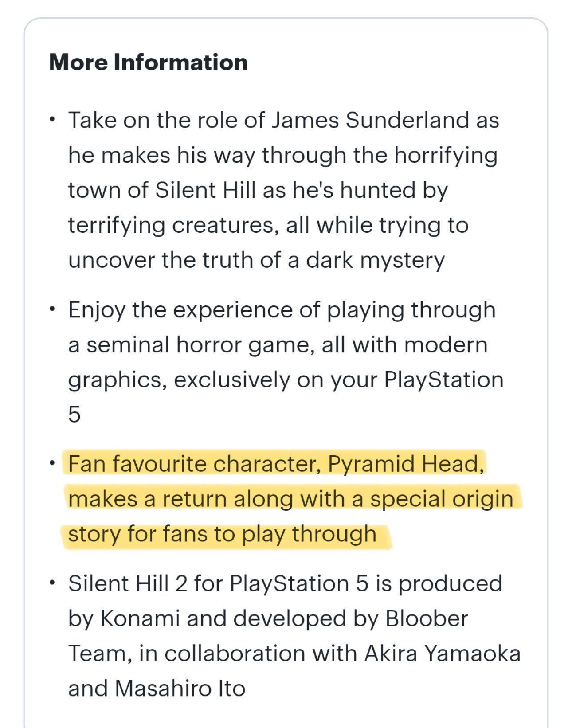Click the "Enjoy the experience" bullet text

(286, 362)
